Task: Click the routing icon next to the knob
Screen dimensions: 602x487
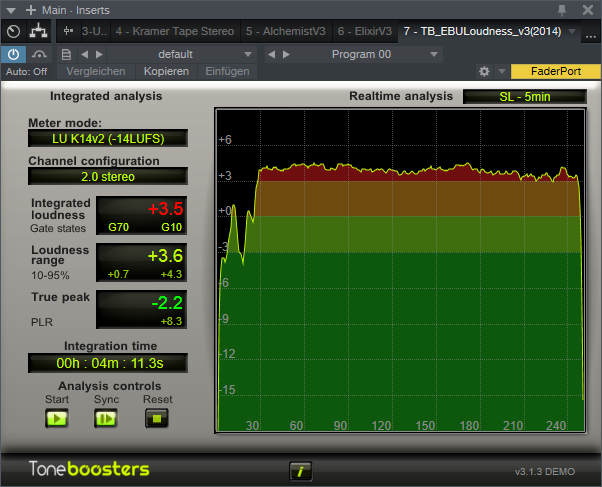Action: click(38, 31)
